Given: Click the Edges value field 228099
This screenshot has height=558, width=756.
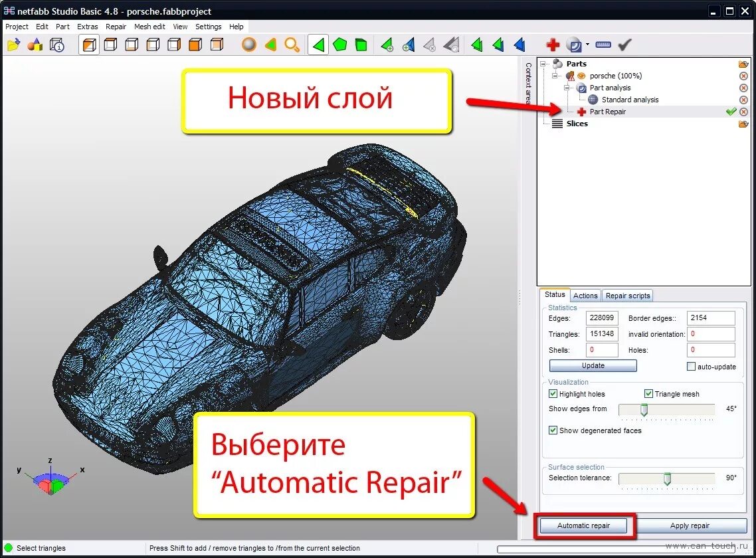Looking at the screenshot, I should tap(602, 318).
